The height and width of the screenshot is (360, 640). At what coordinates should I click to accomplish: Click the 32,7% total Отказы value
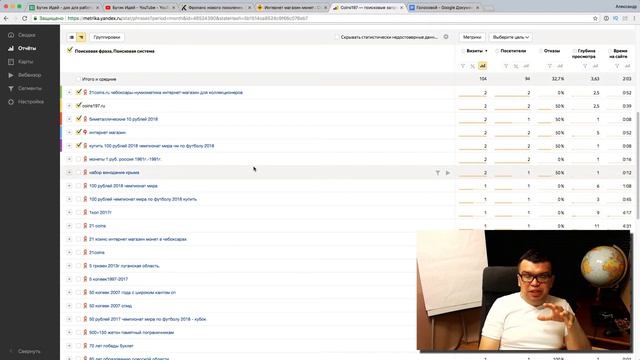[x=558, y=79]
